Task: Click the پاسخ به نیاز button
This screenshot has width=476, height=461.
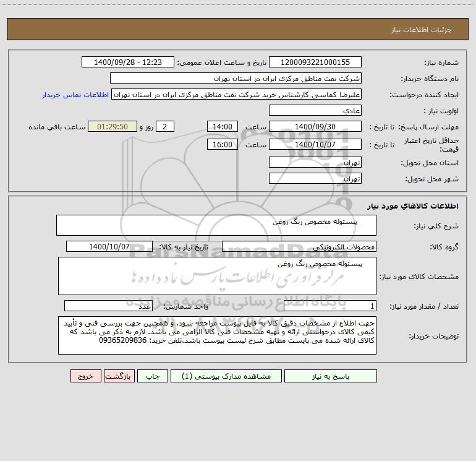Action: [x=330, y=376]
